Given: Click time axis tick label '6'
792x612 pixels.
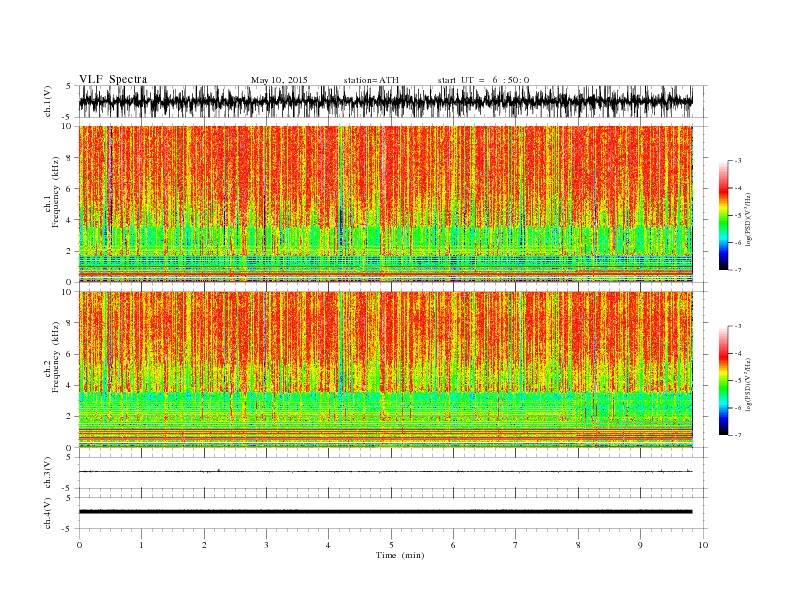Looking at the screenshot, I should click(x=453, y=545).
